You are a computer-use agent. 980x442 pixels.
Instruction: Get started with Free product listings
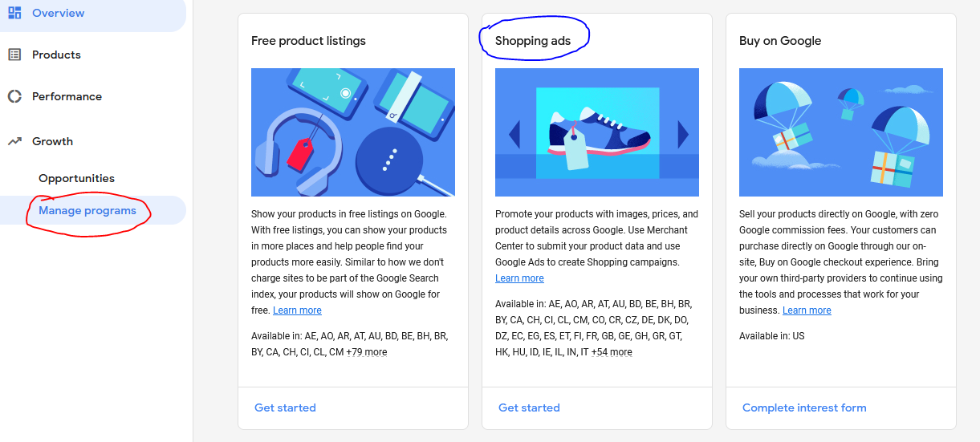285,408
